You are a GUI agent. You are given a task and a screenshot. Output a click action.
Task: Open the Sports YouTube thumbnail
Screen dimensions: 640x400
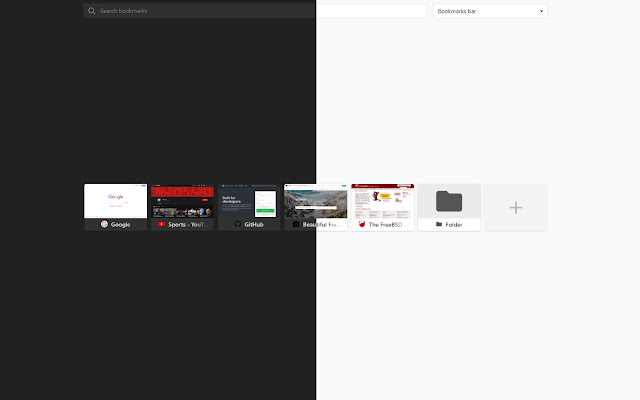182,201
